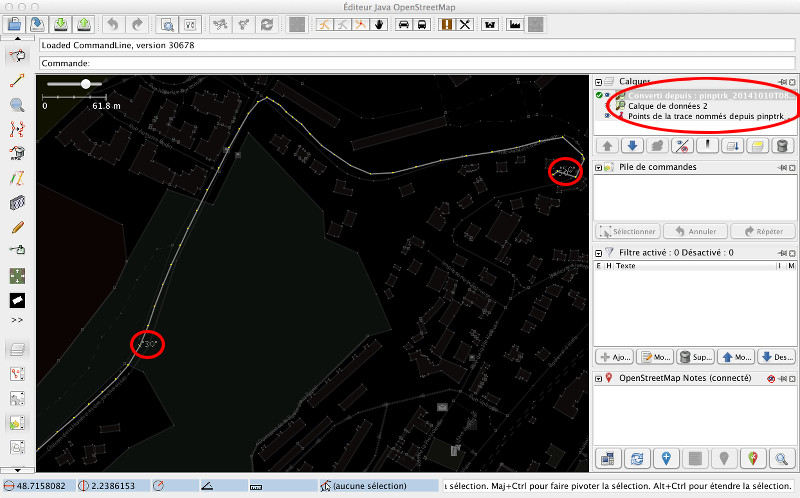The width and height of the screenshot is (800, 498).
Task: Select the Calque de données 2 layer
Action: coord(667,106)
